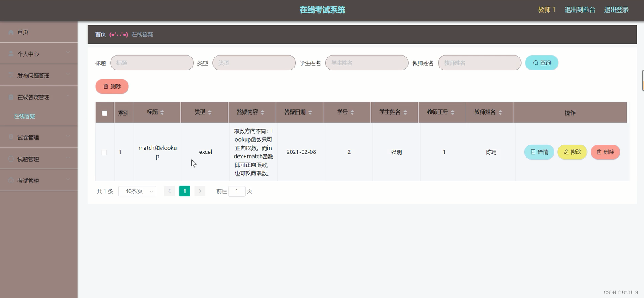This screenshot has width=644, height=298.
Task: Click the 在线考试系统 header title
Action: (322, 10)
